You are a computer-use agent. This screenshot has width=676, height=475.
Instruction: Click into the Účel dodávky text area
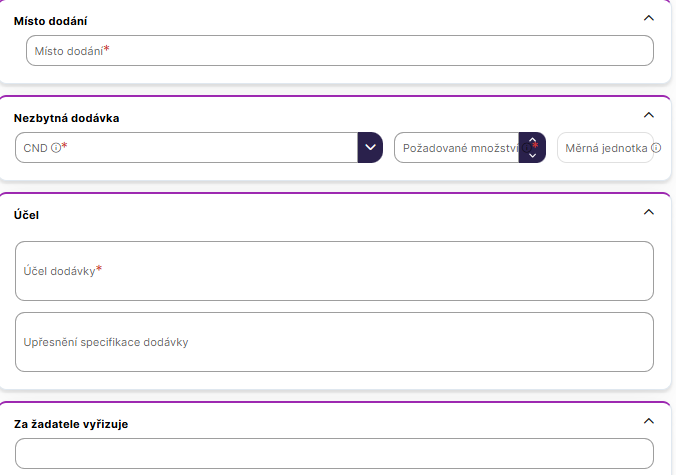tap(334, 271)
